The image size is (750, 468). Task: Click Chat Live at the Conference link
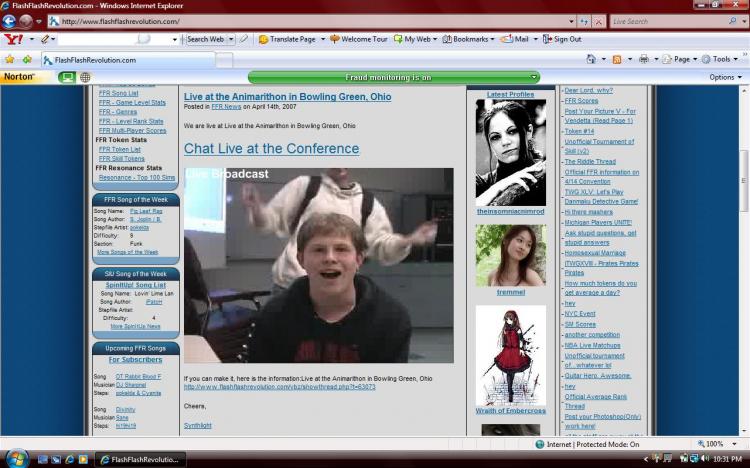[271, 148]
